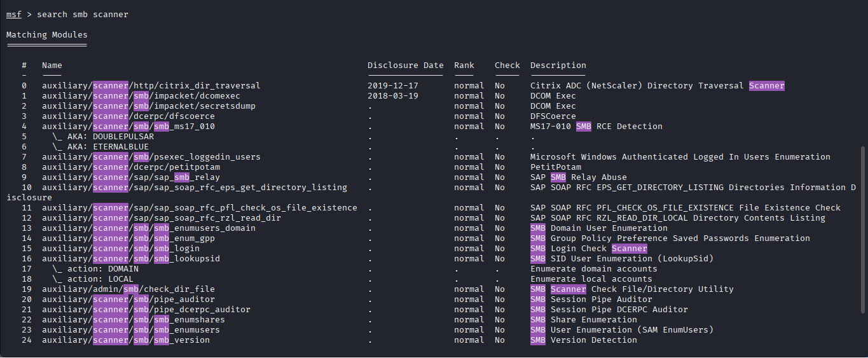Click the Matching Modules heading

click(x=47, y=35)
